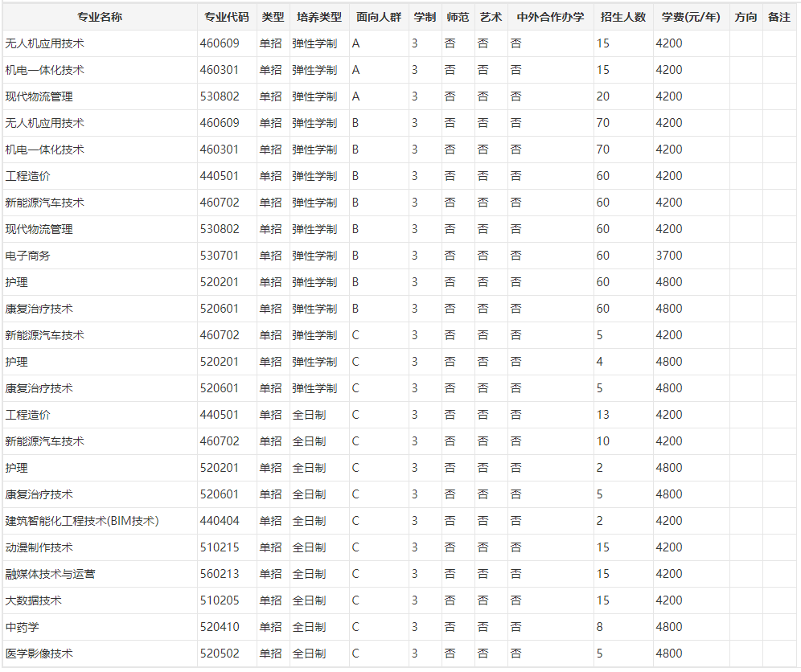
Task: Click 学制 value 3 in 大数据技术 row
Action: (414, 600)
